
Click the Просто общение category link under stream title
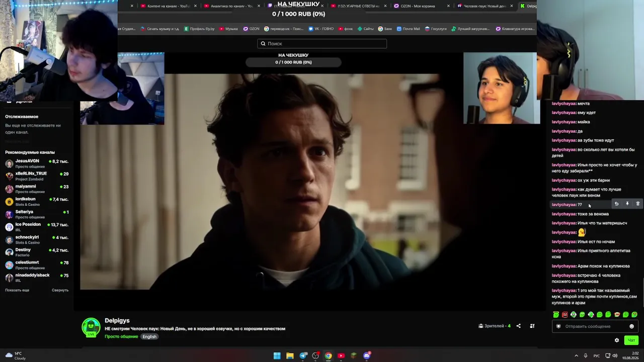pos(121,336)
